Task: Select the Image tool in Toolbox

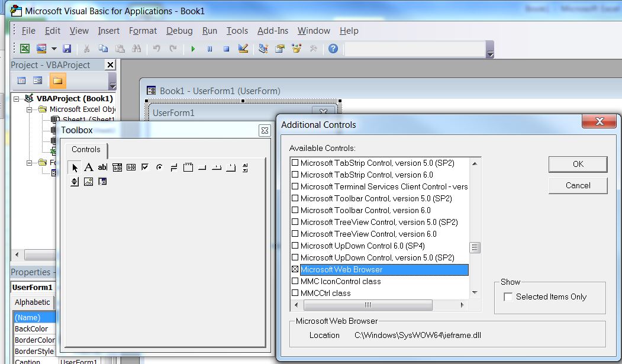Action: pyautogui.click(x=88, y=182)
